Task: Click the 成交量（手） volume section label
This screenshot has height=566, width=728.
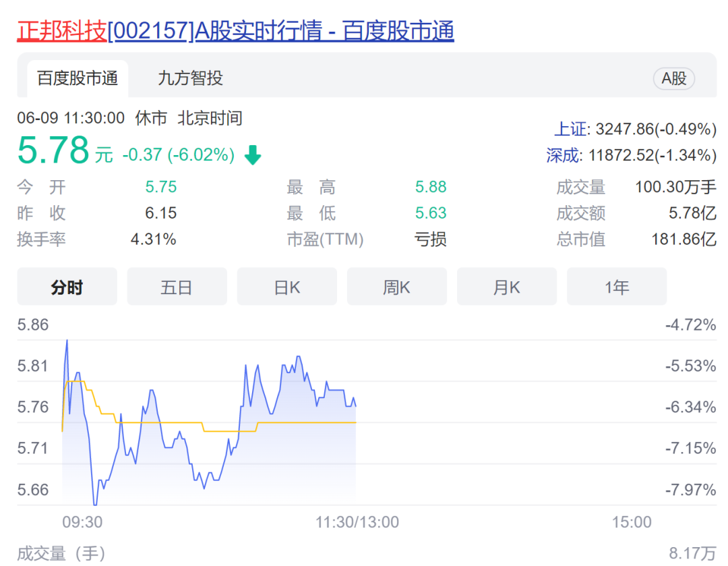Action: coord(61,555)
